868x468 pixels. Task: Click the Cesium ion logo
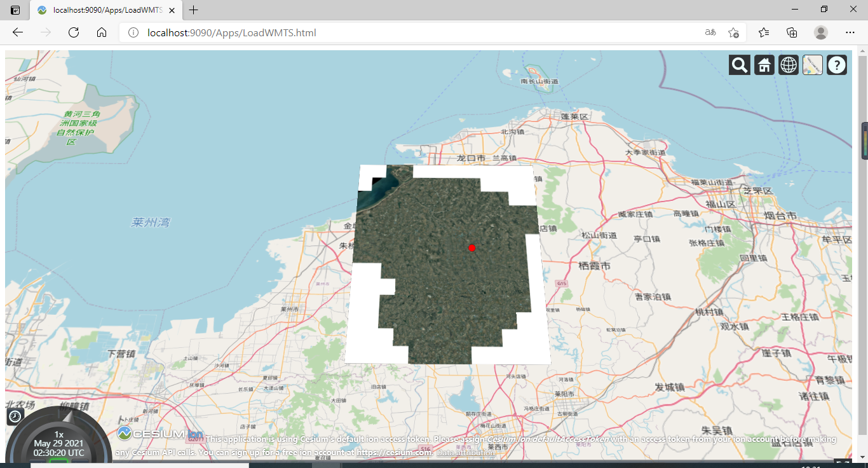(x=160, y=434)
